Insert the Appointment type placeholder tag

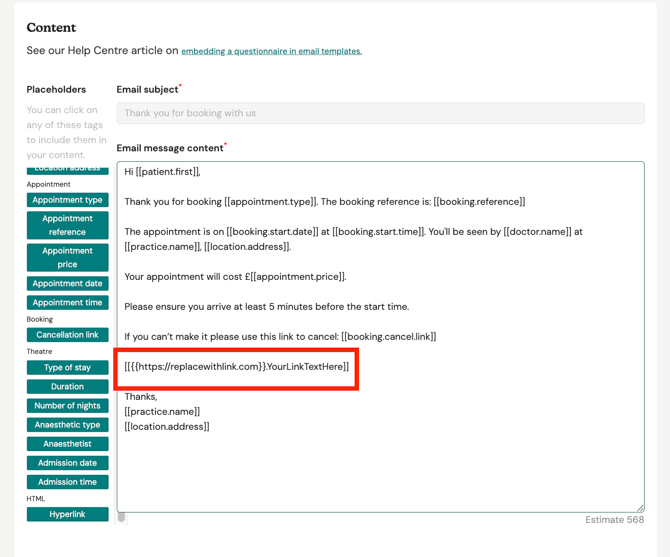click(67, 200)
